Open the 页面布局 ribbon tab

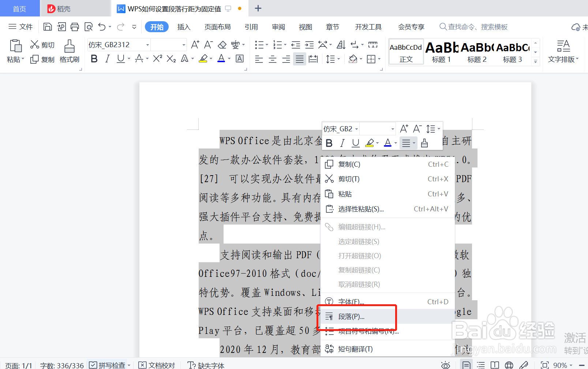(217, 27)
